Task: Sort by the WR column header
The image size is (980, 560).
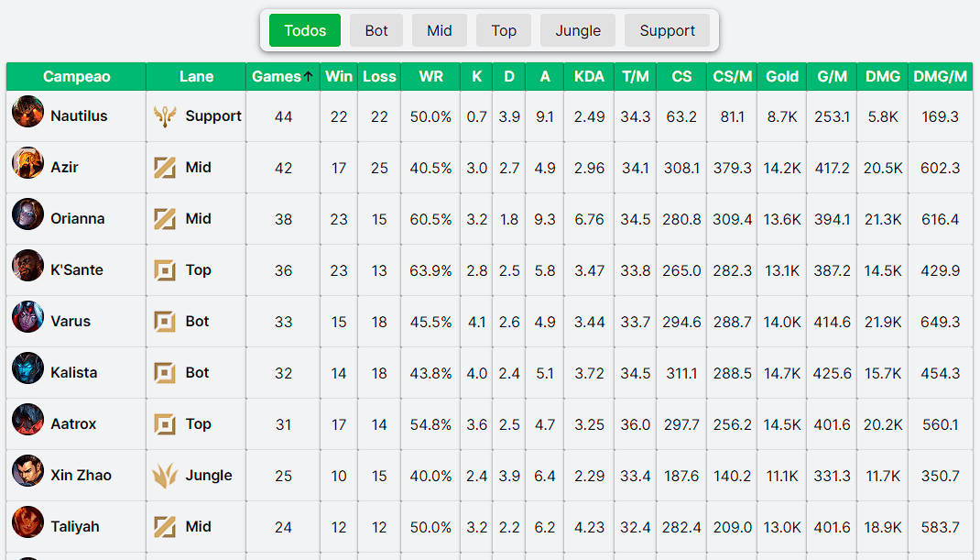Action: [x=430, y=77]
